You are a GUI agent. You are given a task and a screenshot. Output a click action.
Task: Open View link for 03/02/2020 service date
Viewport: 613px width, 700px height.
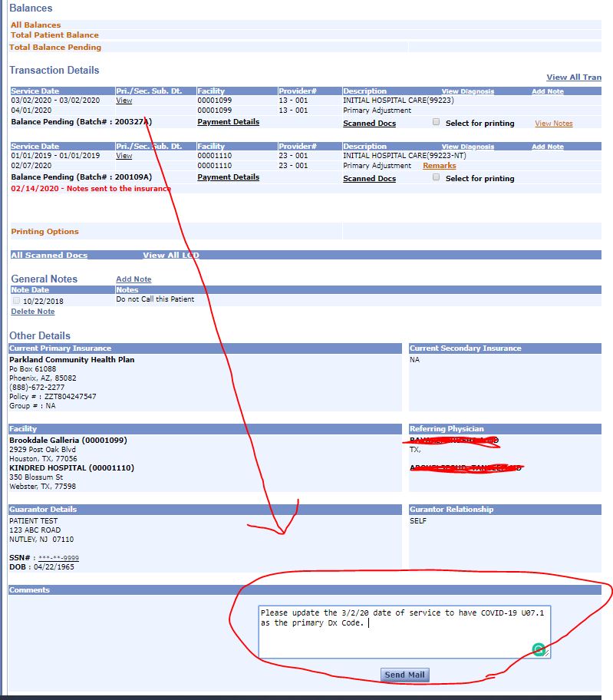(124, 101)
